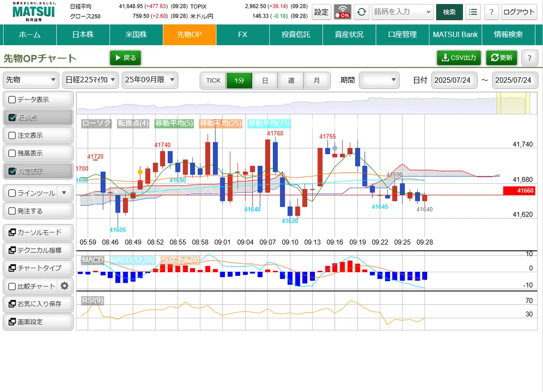
Task: Switch to the FX tab
Action: (x=243, y=34)
